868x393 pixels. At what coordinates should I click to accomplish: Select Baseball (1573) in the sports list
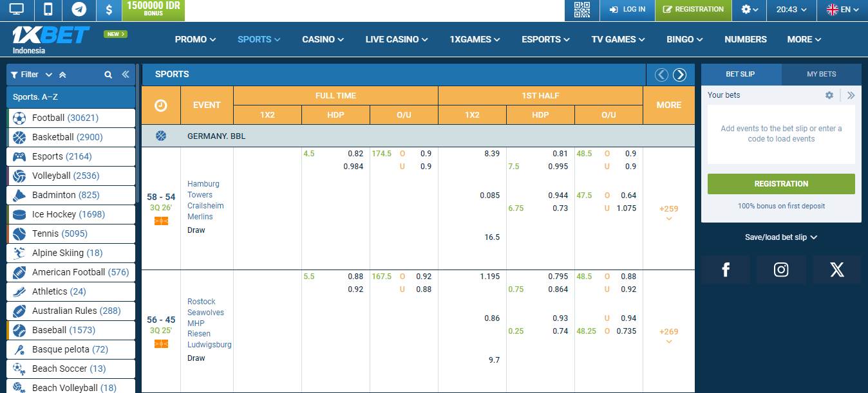[71, 330]
